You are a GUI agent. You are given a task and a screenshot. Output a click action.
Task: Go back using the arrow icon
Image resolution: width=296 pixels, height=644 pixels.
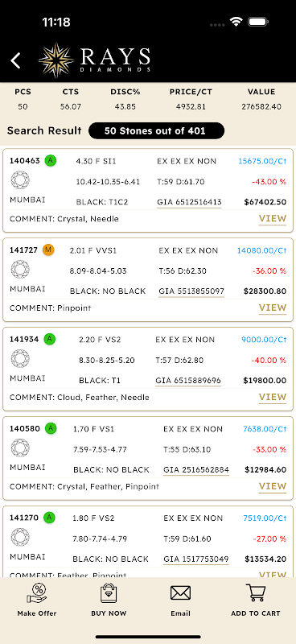(15, 61)
